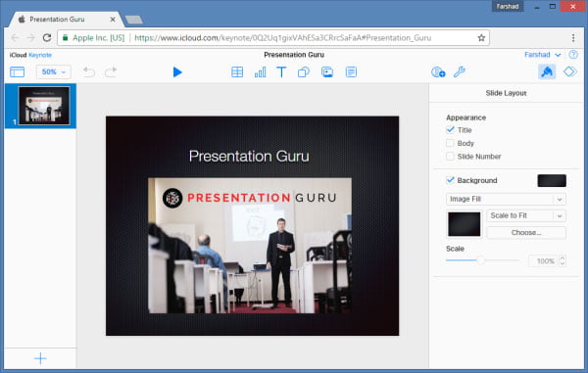Add a text box
The height and width of the screenshot is (373, 588).
pos(281,71)
